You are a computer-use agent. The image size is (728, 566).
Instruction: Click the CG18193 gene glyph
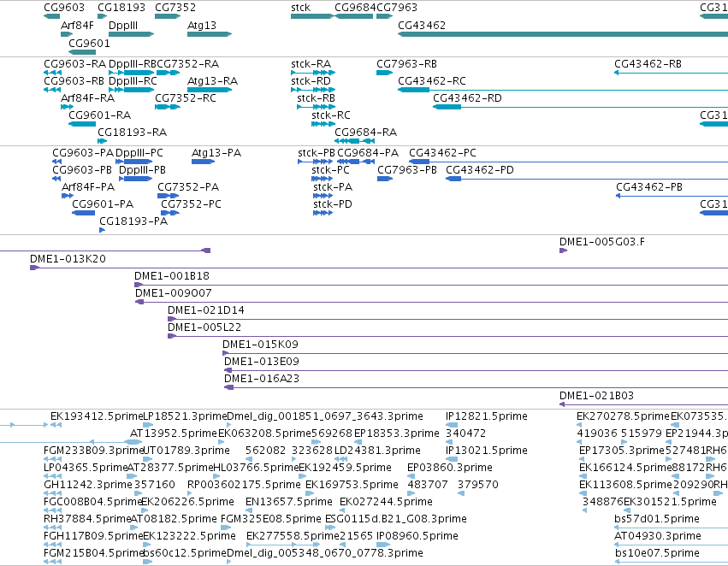click(102, 17)
